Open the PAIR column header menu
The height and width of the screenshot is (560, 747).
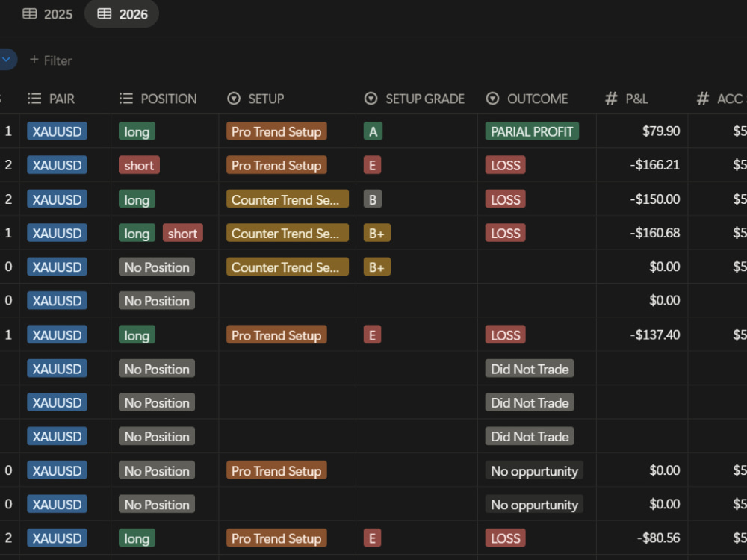coord(52,99)
